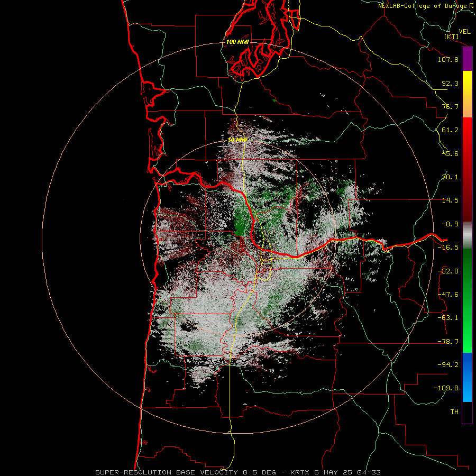Click the purple segment of the color bar
The image size is (476, 476).
467,59
